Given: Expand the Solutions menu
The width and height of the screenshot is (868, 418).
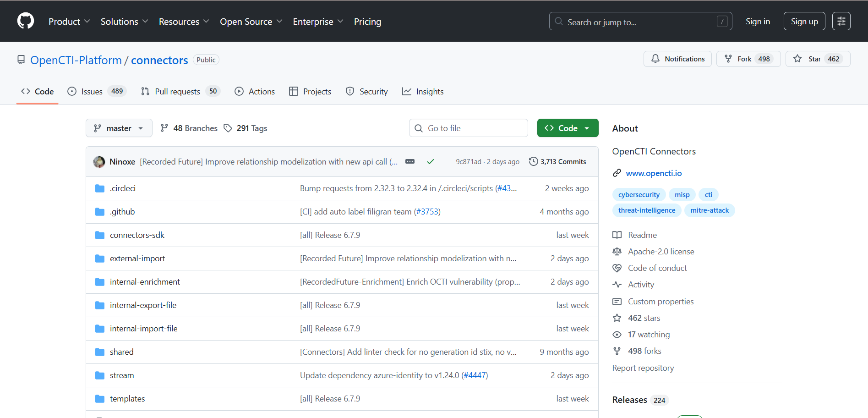Looking at the screenshot, I should 124,22.
